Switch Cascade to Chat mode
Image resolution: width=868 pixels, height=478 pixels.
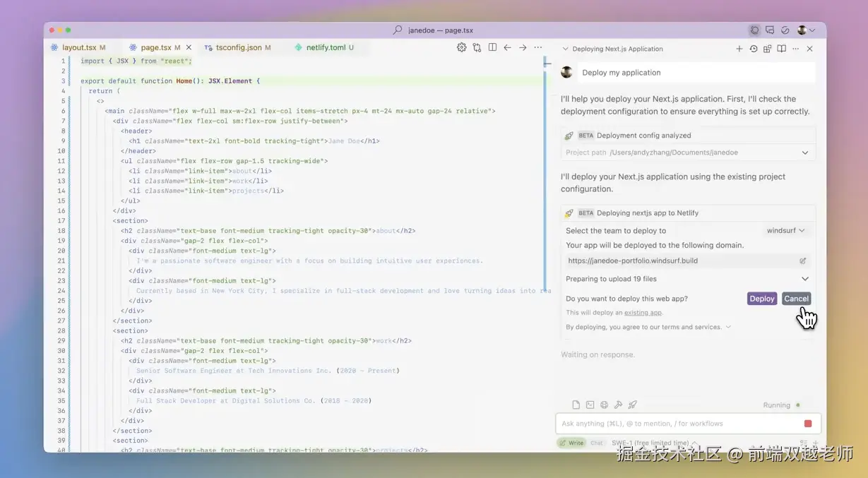coord(597,443)
